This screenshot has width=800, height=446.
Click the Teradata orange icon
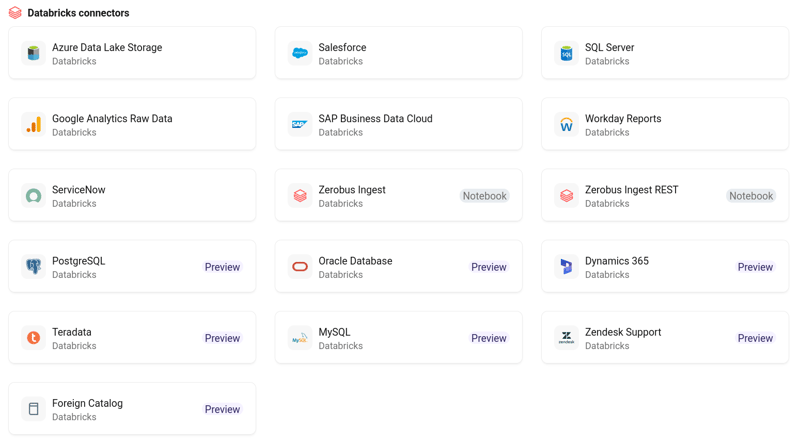34,338
